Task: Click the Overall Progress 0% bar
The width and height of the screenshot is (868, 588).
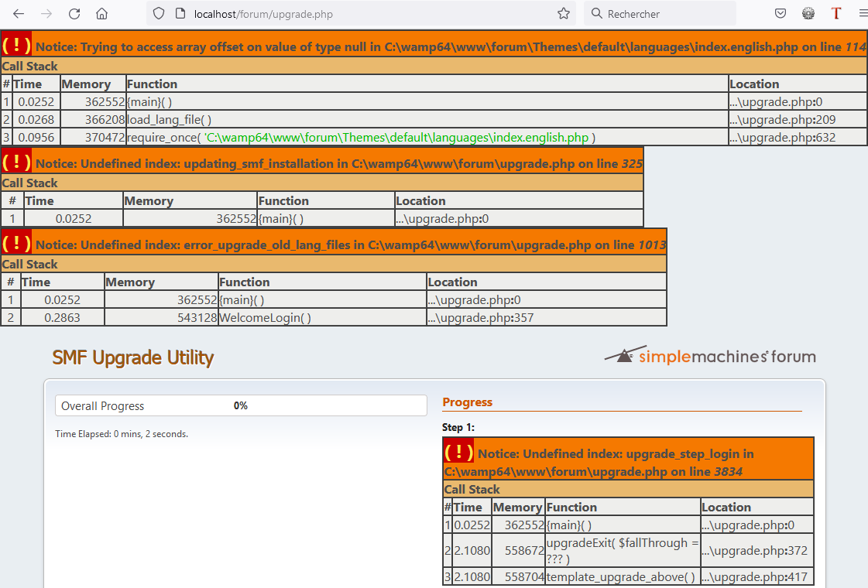Action: 241,405
